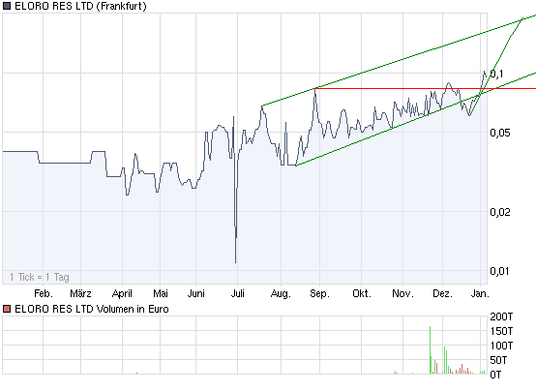Click the 'Dez.' month axis label
The height and width of the screenshot is (392, 536).
click(x=442, y=293)
